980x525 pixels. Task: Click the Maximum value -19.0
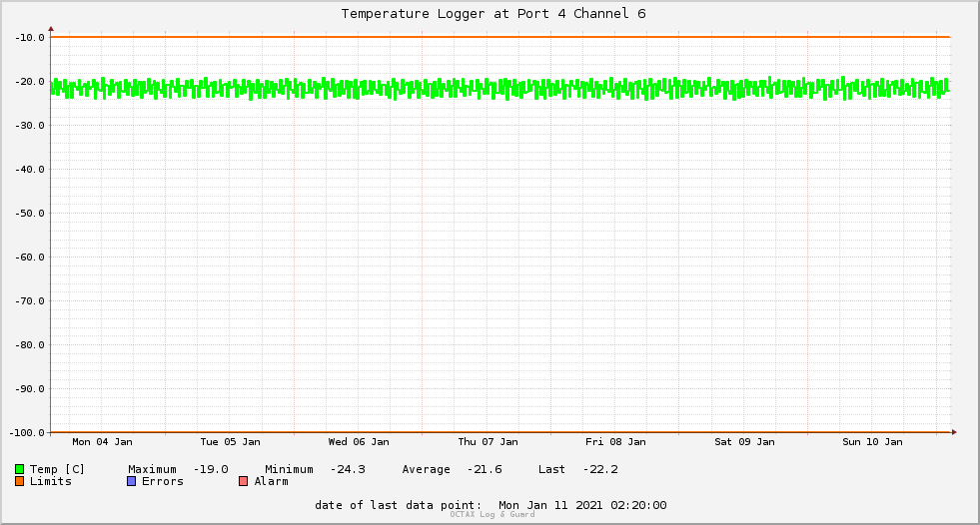point(211,469)
